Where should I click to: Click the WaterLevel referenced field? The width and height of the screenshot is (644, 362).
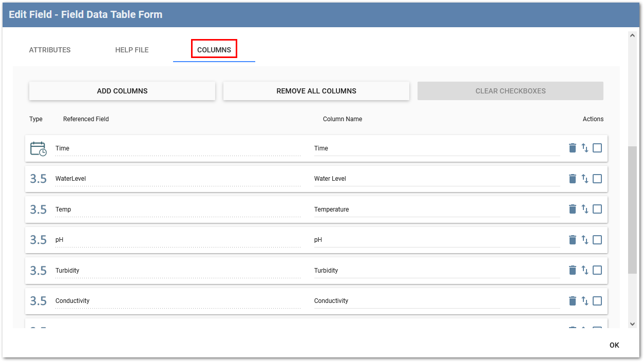pos(178,179)
